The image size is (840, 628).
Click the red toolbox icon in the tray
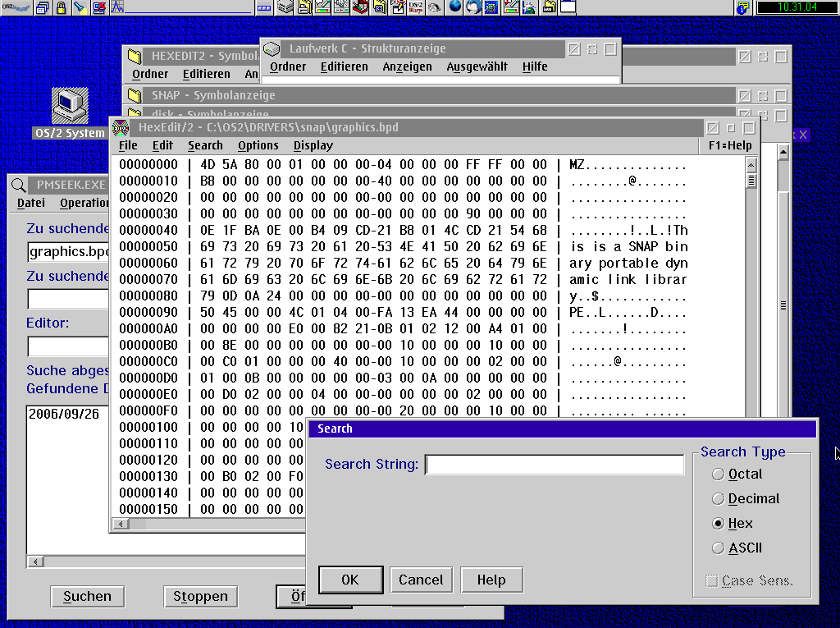[361, 7]
